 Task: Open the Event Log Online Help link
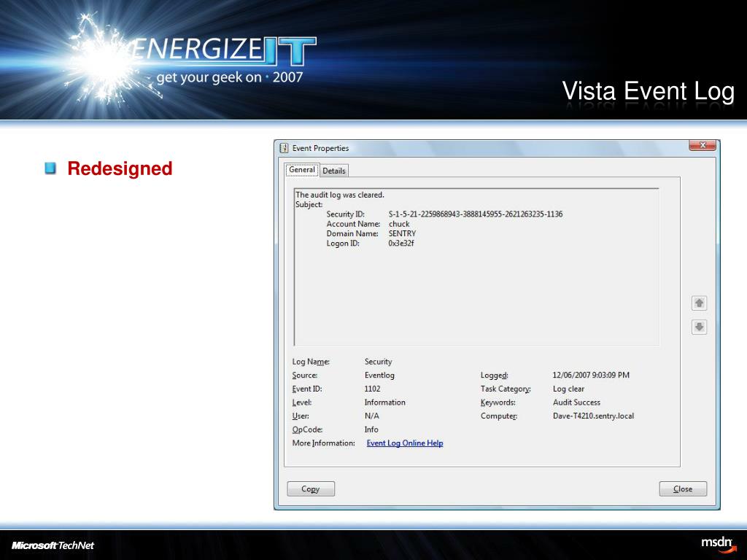405,443
